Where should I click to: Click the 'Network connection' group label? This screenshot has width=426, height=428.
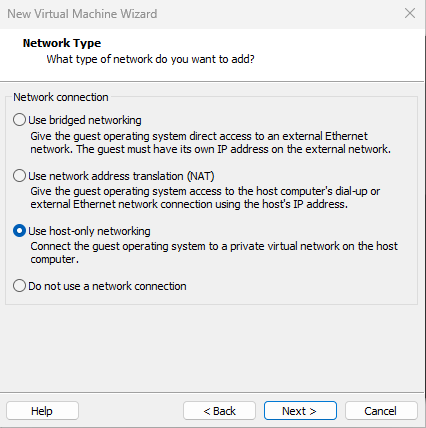(x=61, y=97)
